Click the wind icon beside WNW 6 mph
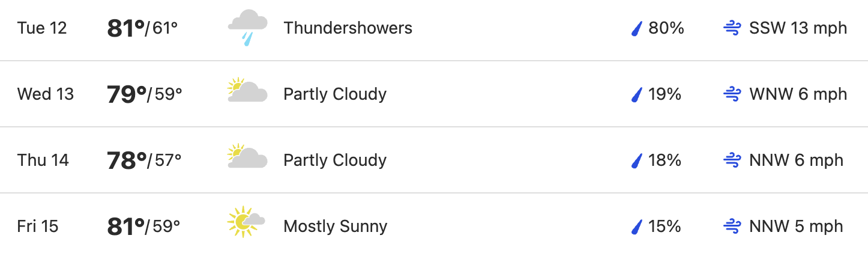This screenshot has width=868, height=256. (x=732, y=94)
